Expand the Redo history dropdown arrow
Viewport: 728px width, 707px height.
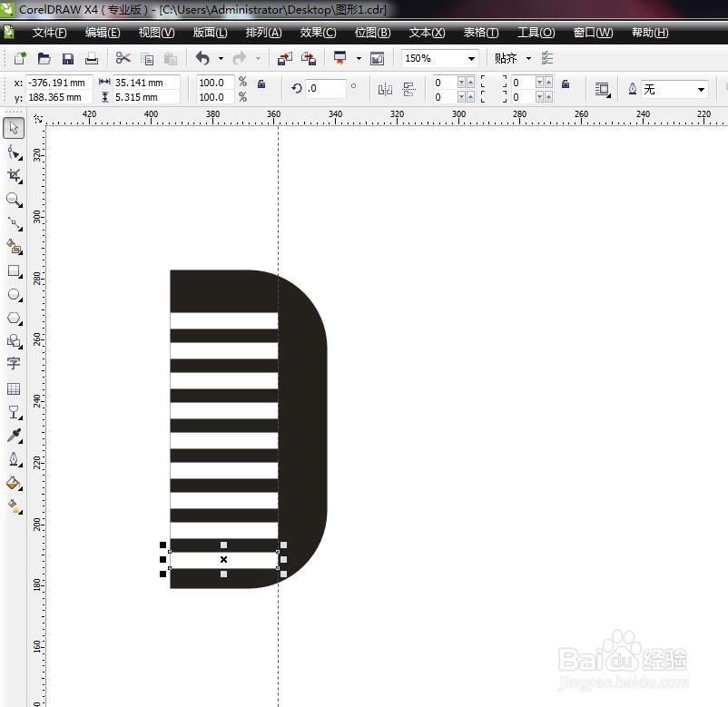(258, 58)
